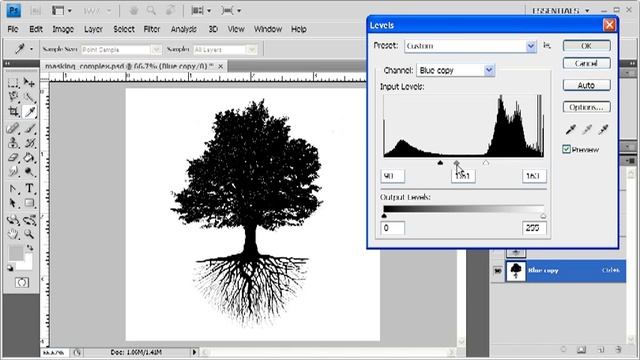Click the foreground color swatch

pyautogui.click(x=16, y=253)
